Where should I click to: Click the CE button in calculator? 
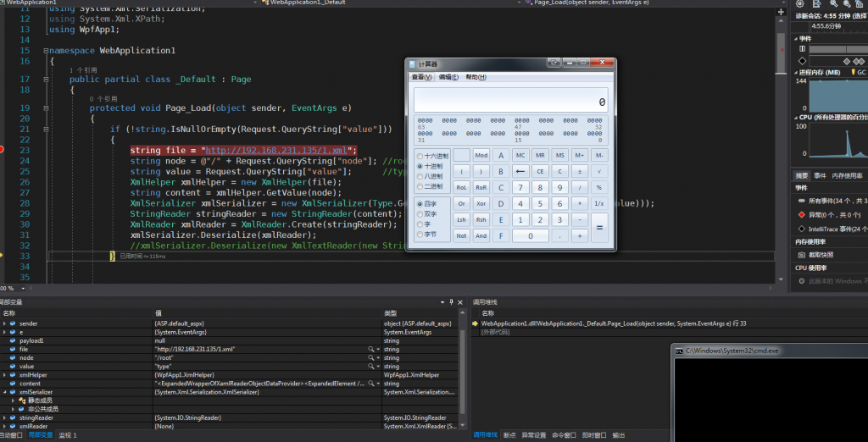(x=540, y=172)
